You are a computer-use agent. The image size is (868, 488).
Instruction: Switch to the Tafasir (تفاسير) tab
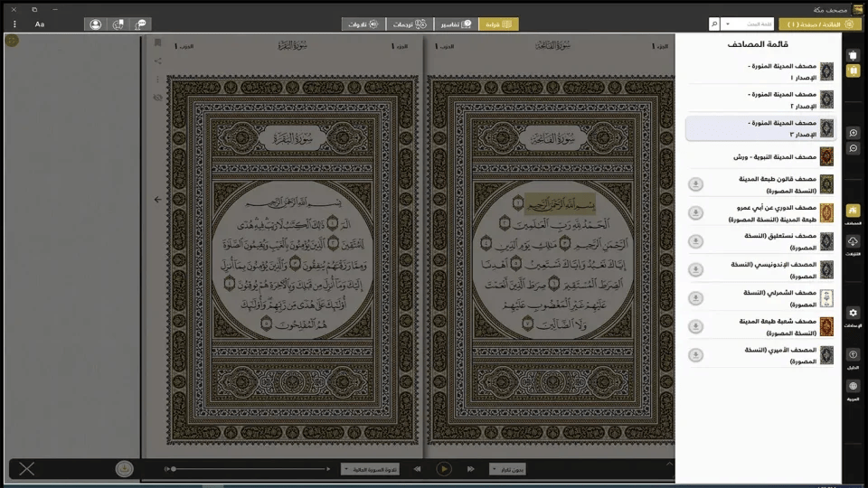(x=454, y=24)
